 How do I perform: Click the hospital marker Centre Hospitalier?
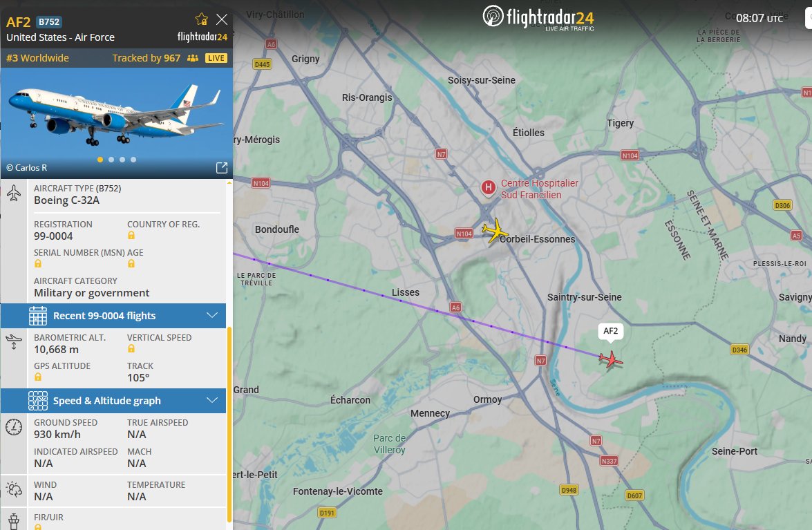(x=488, y=188)
